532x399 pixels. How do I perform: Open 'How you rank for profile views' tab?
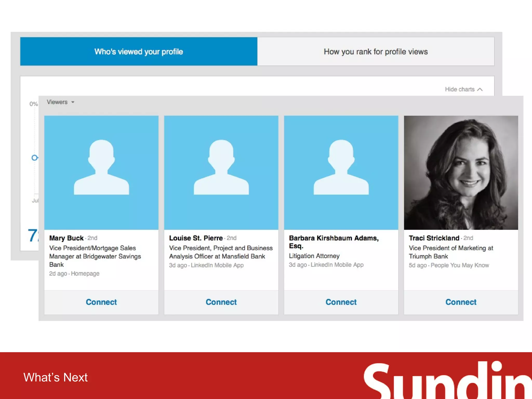coord(376,51)
